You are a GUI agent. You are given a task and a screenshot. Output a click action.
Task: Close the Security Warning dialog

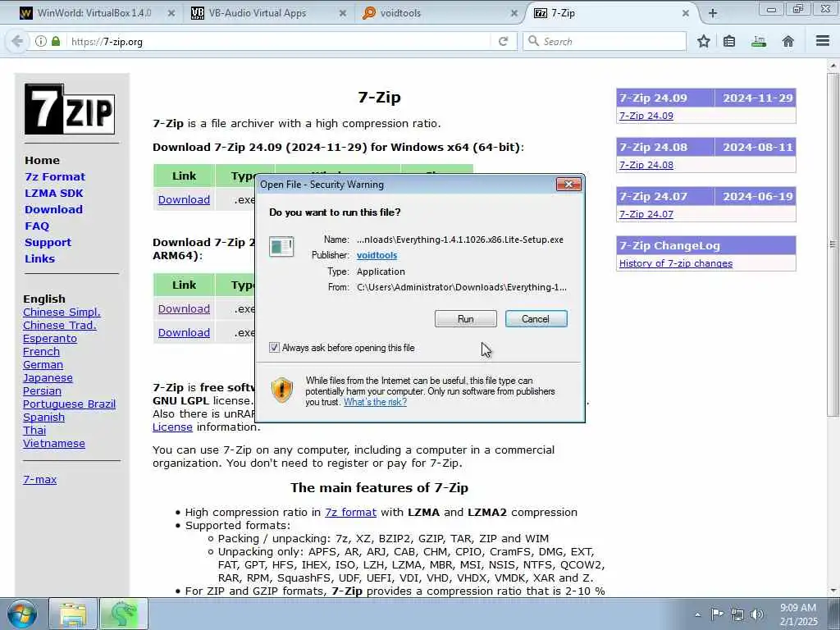tap(568, 185)
